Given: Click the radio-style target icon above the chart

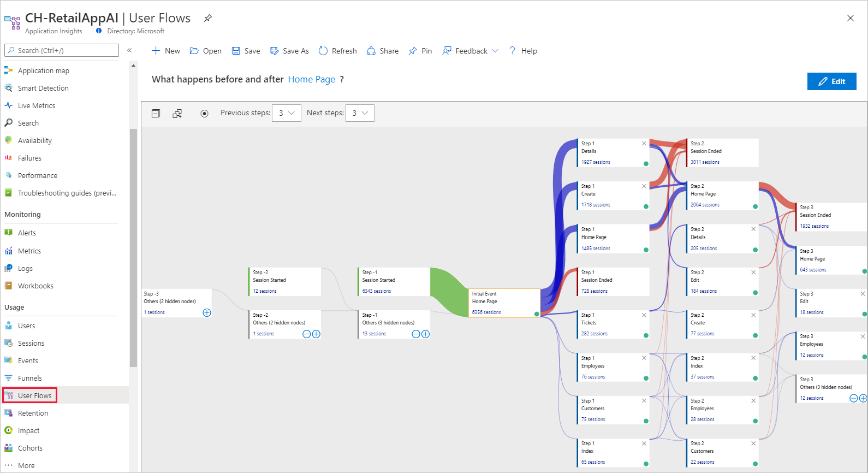Looking at the screenshot, I should click(x=204, y=114).
